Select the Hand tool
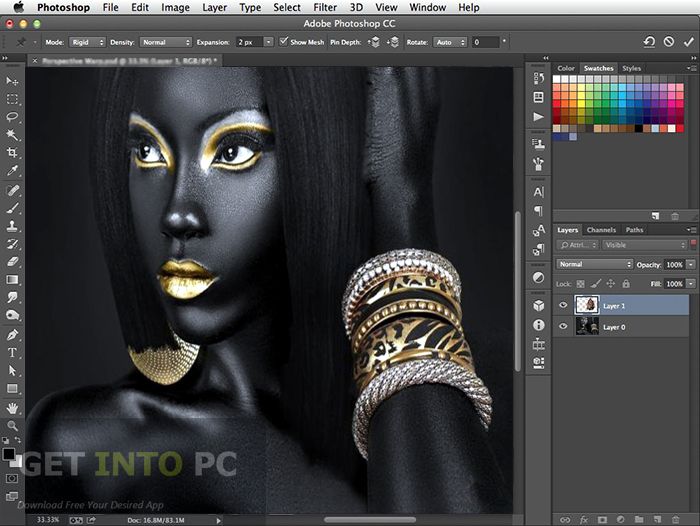The image size is (700, 526). pyautogui.click(x=13, y=408)
